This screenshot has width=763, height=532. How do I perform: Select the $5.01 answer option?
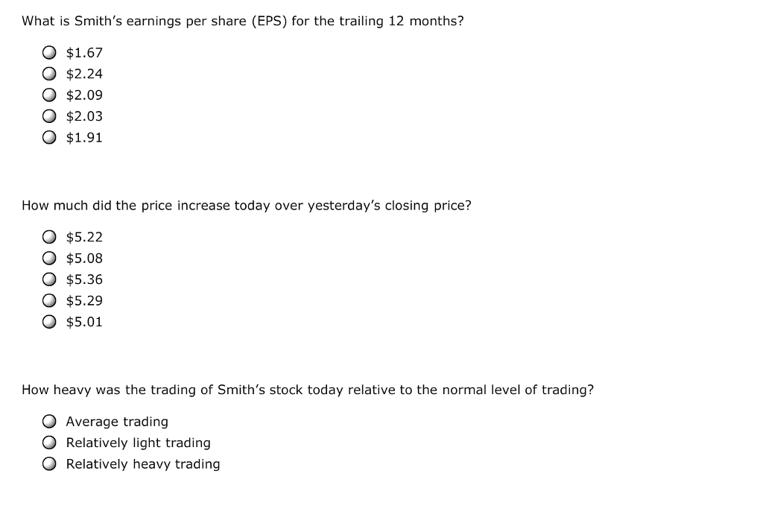[49, 322]
